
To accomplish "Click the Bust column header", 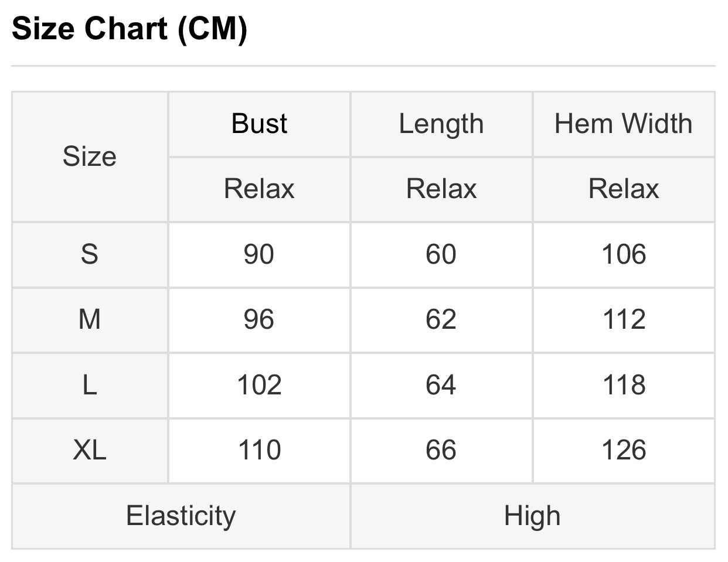I will (259, 124).
